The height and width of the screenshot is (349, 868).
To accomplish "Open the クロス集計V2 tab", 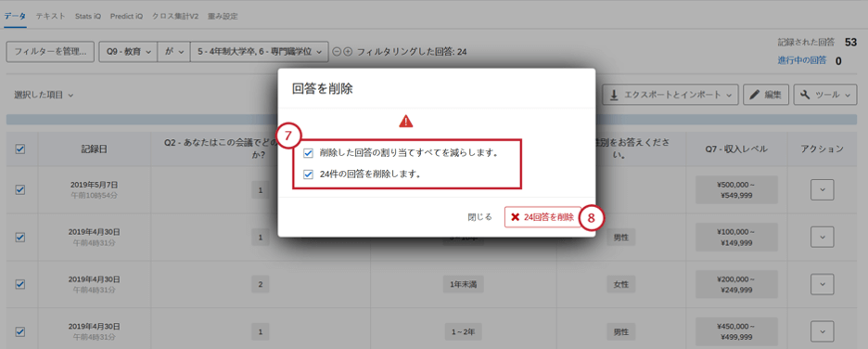I will click(x=175, y=16).
